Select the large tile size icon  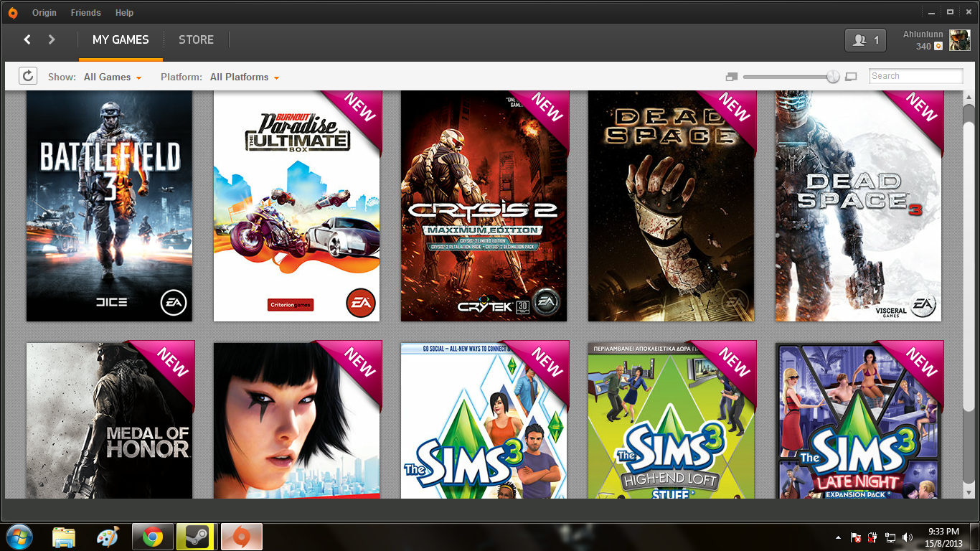click(x=852, y=76)
